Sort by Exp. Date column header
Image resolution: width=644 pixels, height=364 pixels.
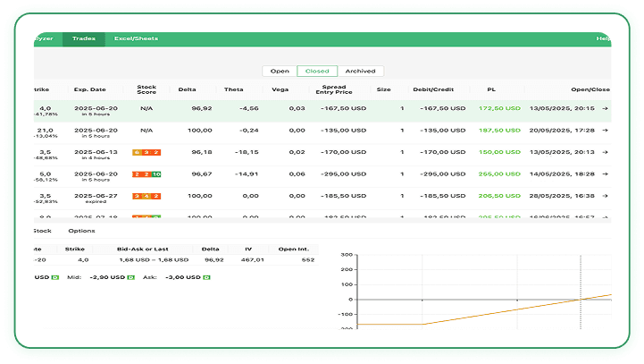pos(90,89)
